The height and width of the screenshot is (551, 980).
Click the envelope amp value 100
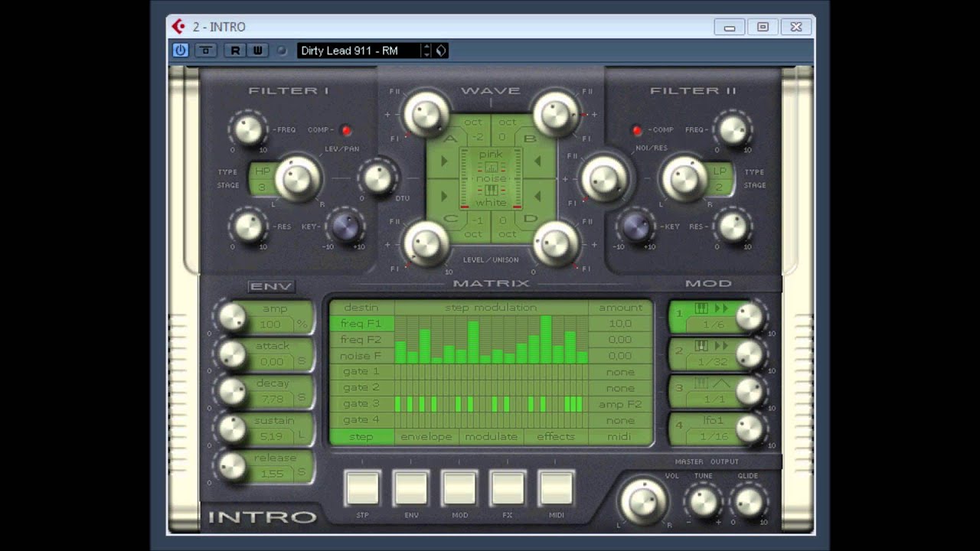click(x=270, y=324)
